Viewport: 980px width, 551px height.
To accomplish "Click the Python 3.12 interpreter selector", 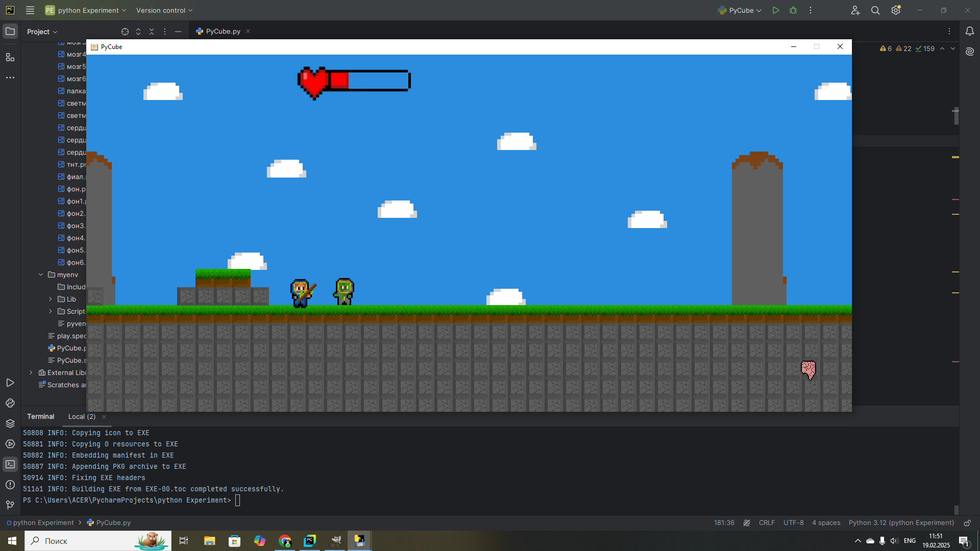I will tap(901, 523).
